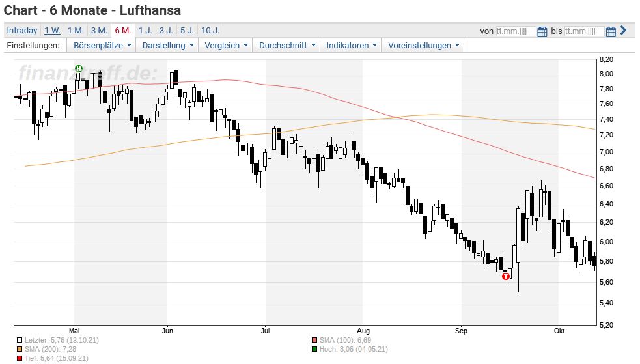Screen dimensions: 640x364
Task: Switch chart to 5 J. range
Action: [x=187, y=31]
